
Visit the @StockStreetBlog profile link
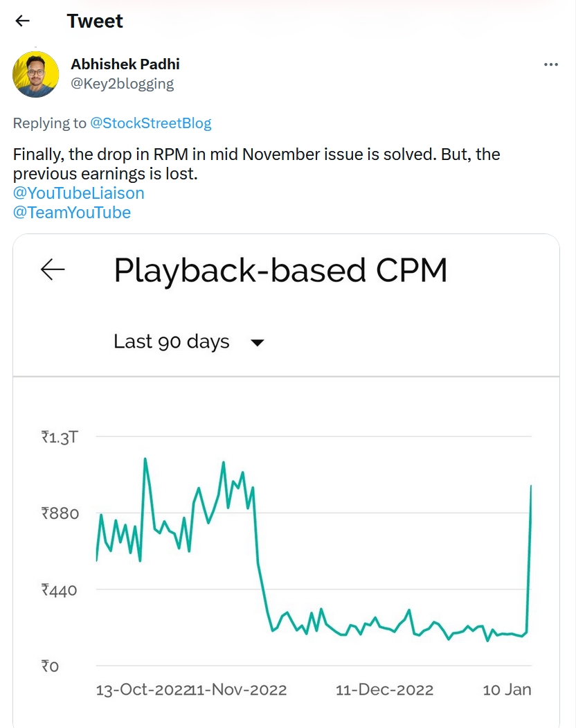coord(150,123)
